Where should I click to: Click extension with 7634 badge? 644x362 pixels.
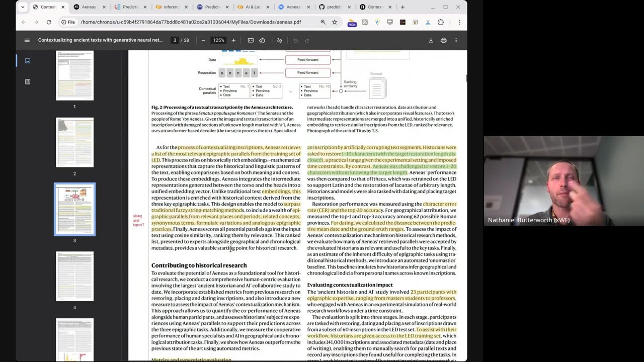(352, 23)
